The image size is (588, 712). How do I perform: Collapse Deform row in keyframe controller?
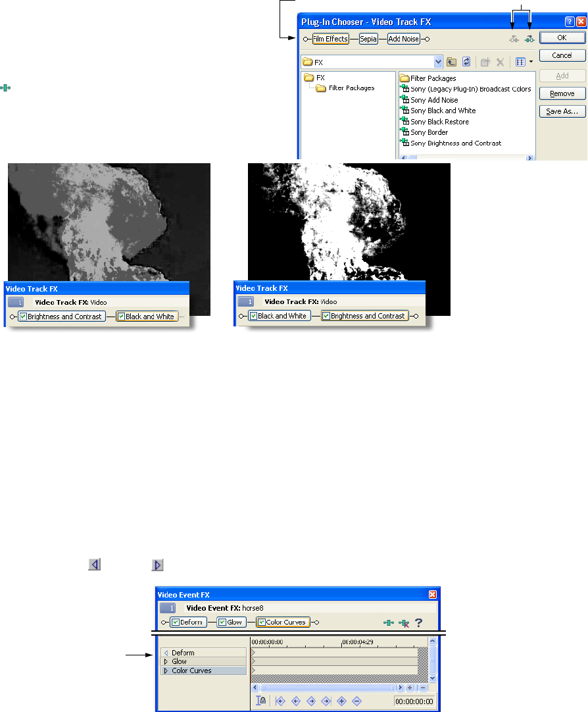tap(166, 653)
